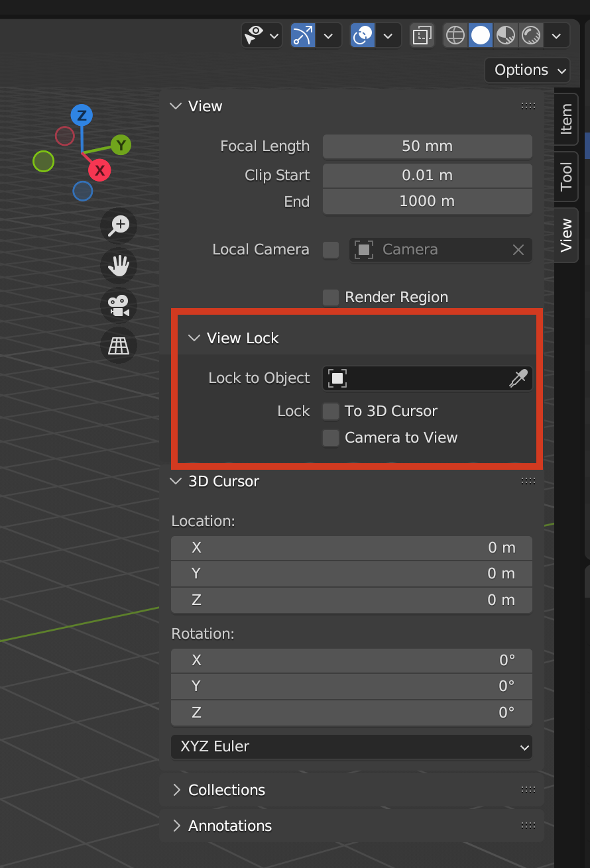Switch perspective/orthographic with grid icon

pyautogui.click(x=119, y=345)
